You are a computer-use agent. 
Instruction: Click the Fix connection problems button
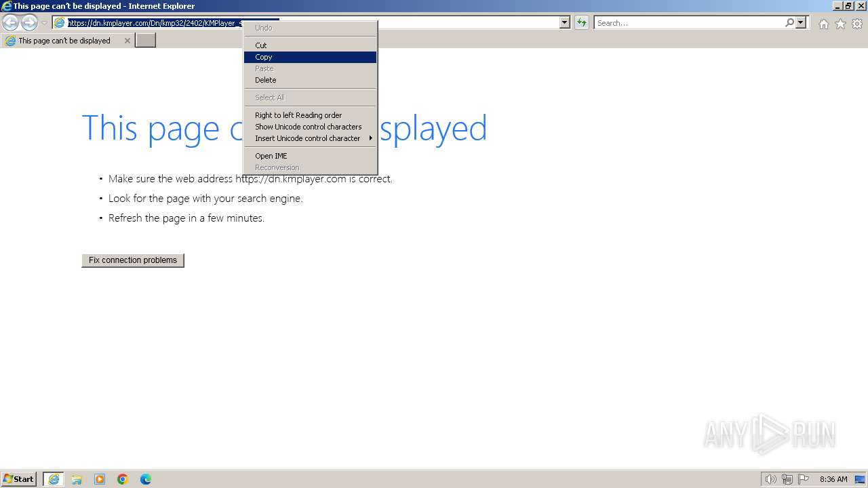coord(133,260)
